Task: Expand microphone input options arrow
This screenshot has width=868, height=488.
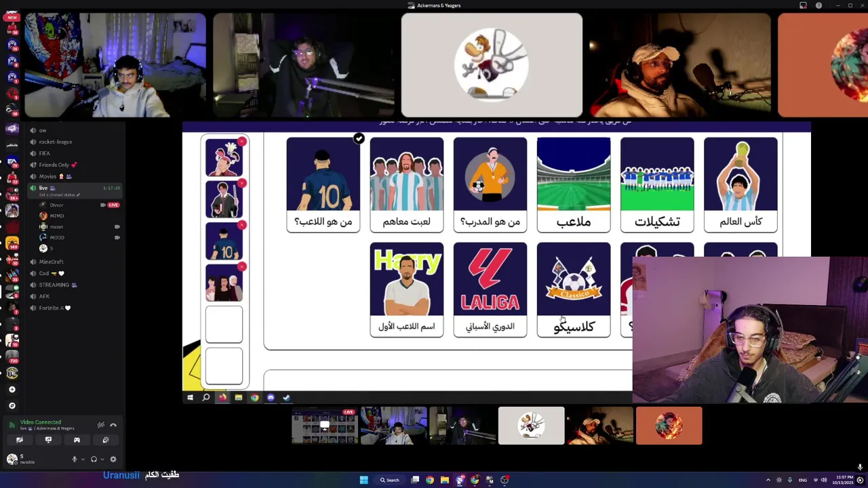Action: (83, 459)
